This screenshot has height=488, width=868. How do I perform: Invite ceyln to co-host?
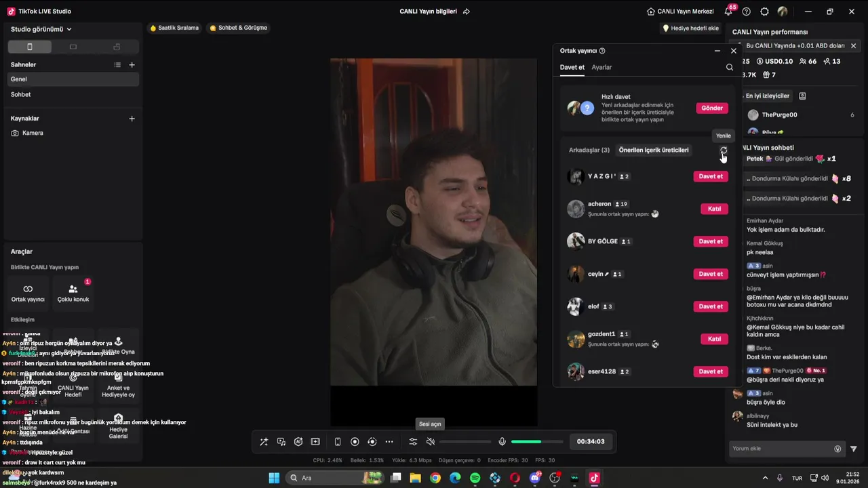tap(711, 274)
